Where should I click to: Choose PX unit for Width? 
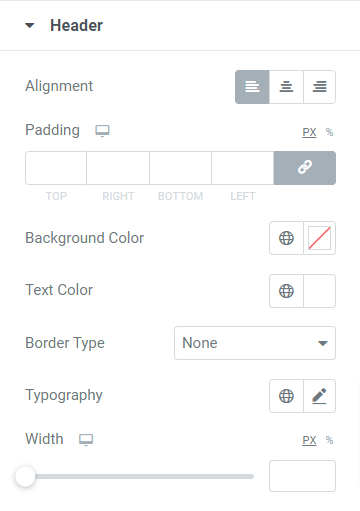click(309, 440)
